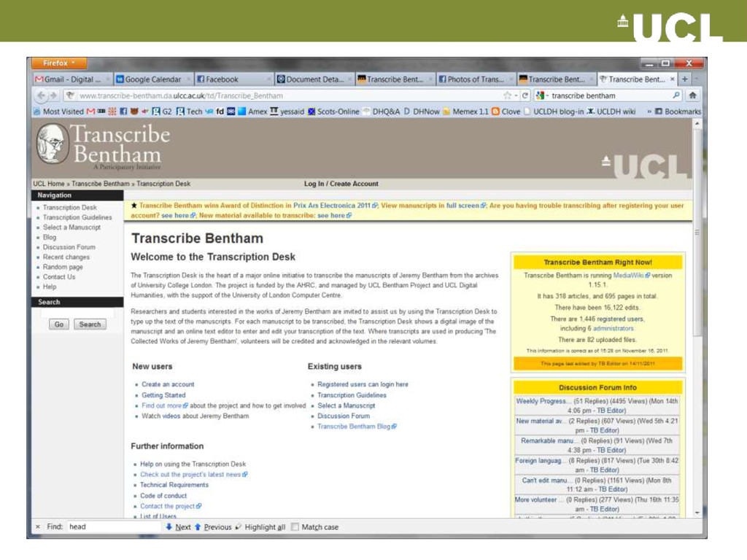Image resolution: width=747 pixels, height=560 pixels.
Task: Open the URL history dropdown arrow
Action: pos(516,96)
